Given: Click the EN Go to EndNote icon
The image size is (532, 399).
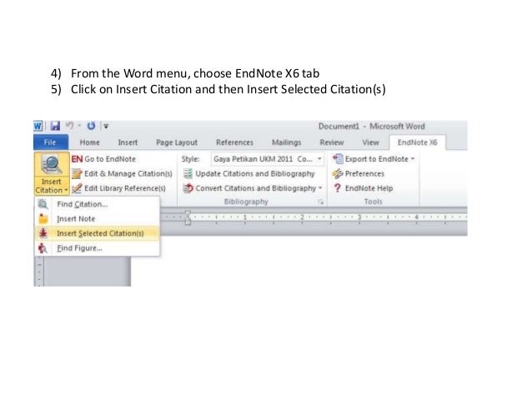Looking at the screenshot, I should point(77,159).
